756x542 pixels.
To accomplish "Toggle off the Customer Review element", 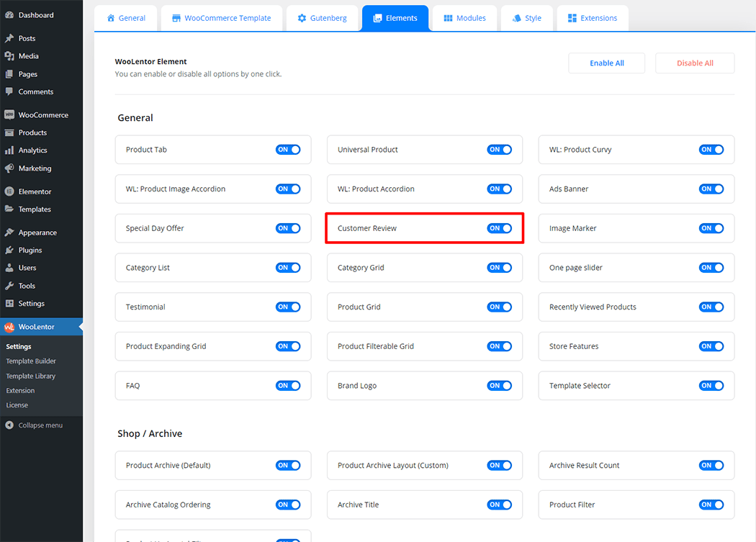I will point(499,228).
